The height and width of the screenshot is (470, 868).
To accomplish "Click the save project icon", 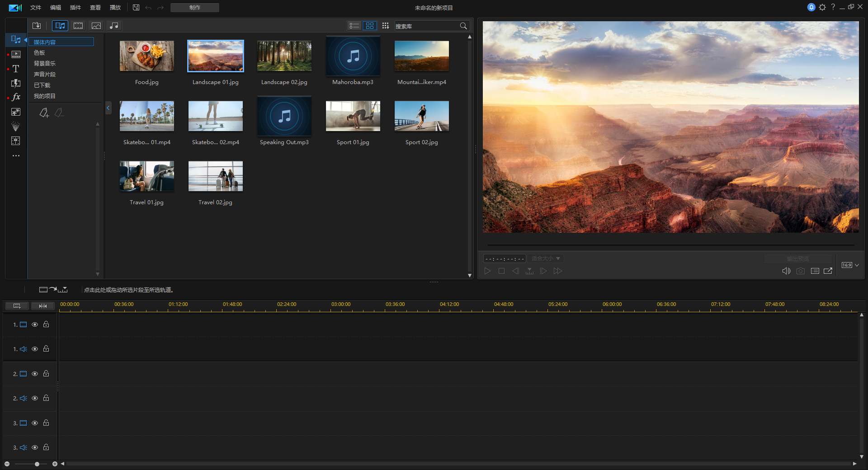I will tap(136, 8).
